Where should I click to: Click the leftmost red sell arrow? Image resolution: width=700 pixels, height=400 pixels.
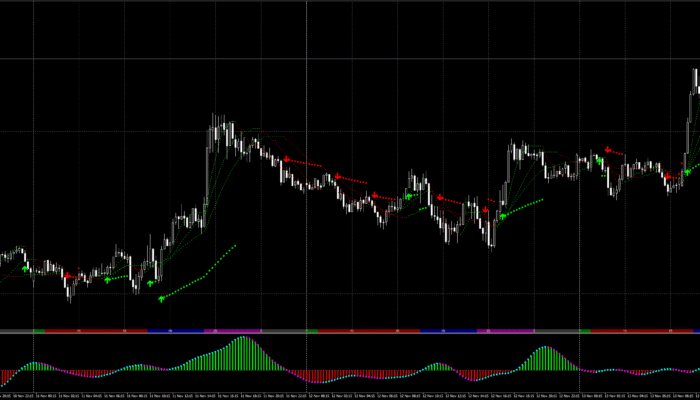click(67, 274)
